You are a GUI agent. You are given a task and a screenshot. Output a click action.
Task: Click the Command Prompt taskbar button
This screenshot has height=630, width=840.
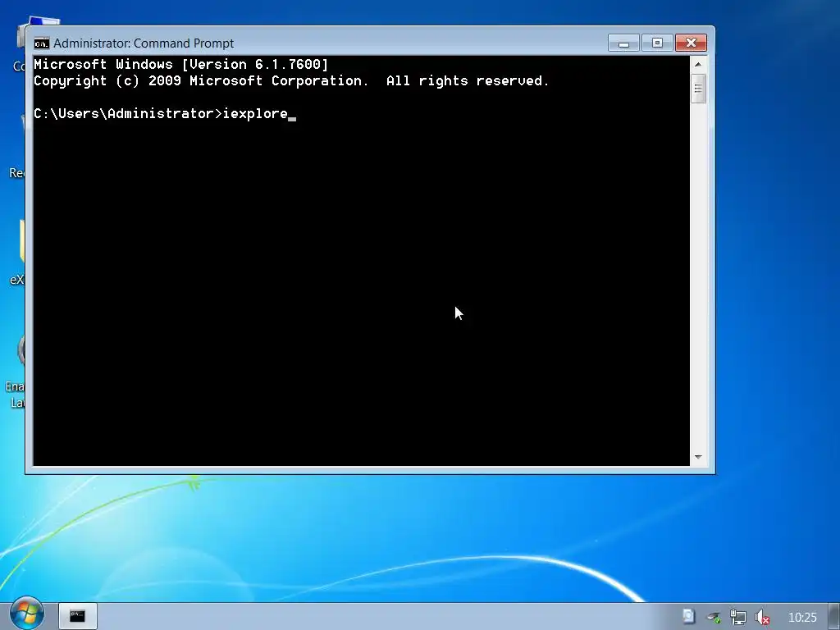(x=78, y=616)
